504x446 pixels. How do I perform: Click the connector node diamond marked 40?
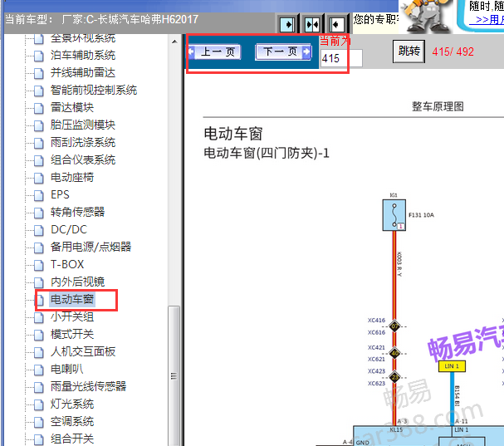click(x=394, y=353)
